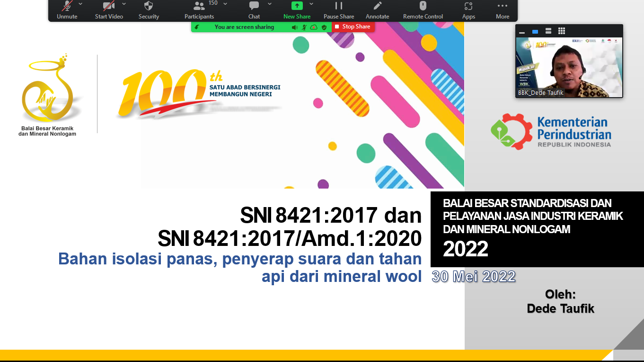Click 'Oleh: Dede Taufik' author text
This screenshot has width=644, height=362.
561,301
